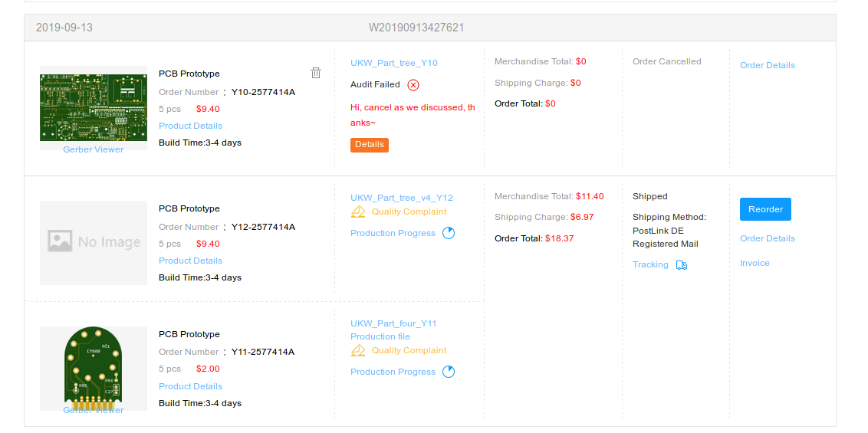Viewport: 868px width, 433px height.
Task: Click Quality Complaint text for Y12 order
Action: click(409, 212)
